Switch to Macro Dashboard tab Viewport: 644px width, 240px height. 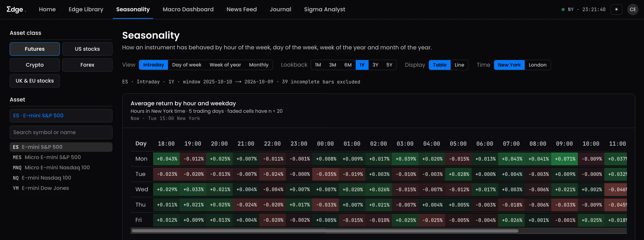click(x=188, y=9)
